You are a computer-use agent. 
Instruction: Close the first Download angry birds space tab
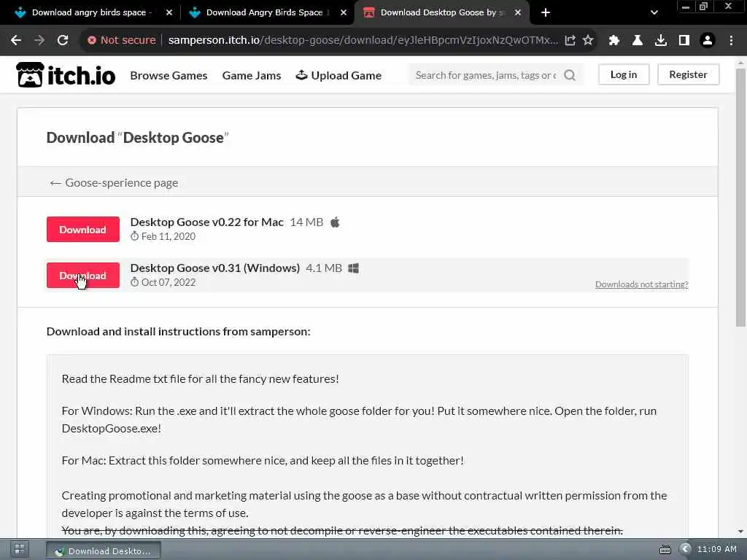pos(169,13)
